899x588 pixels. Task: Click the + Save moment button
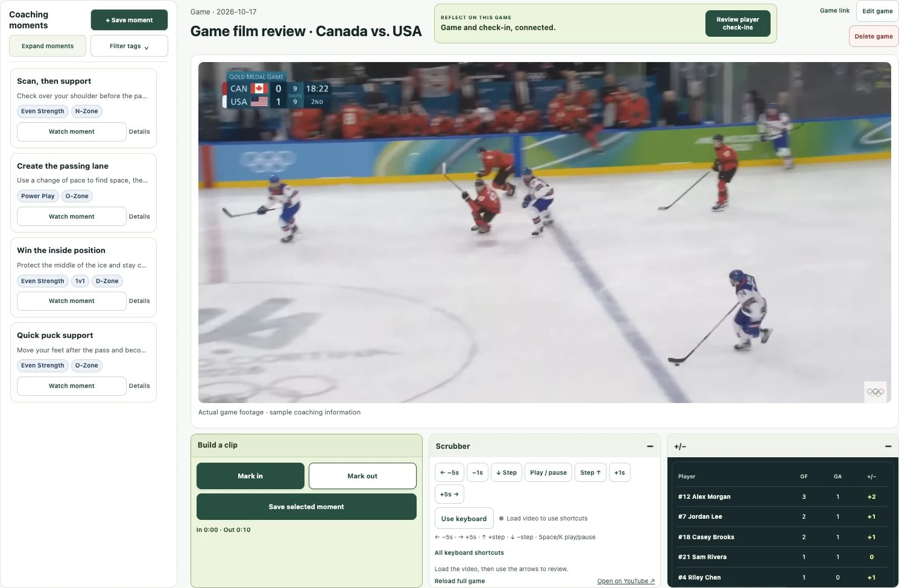pos(129,20)
